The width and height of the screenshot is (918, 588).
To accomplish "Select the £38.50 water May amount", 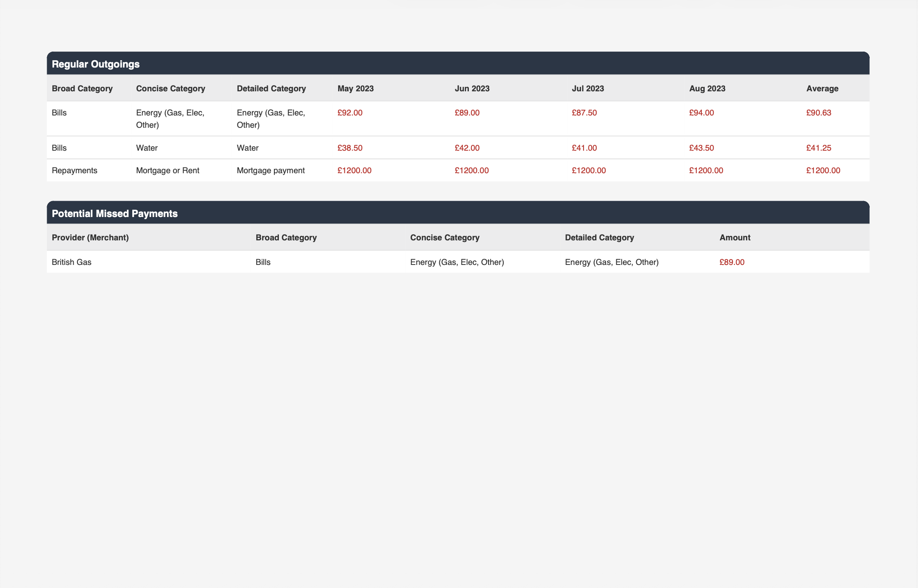I will point(350,148).
